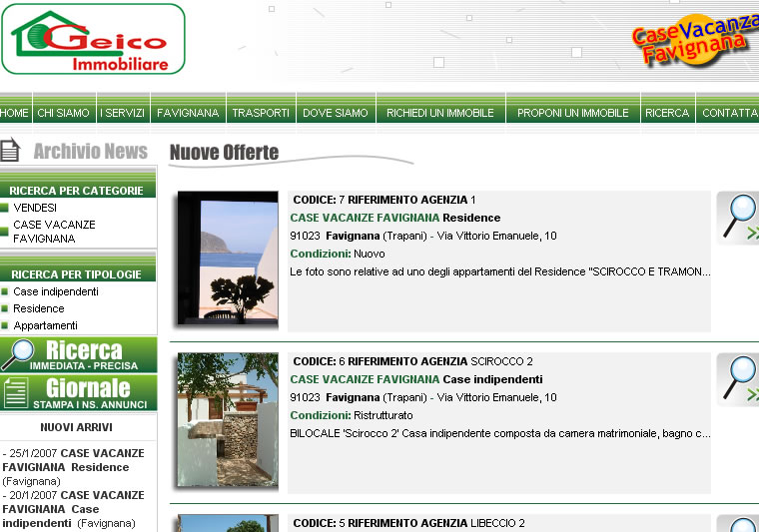Open the DOVE SIAMO menu item
The height and width of the screenshot is (532, 759).
click(336, 113)
